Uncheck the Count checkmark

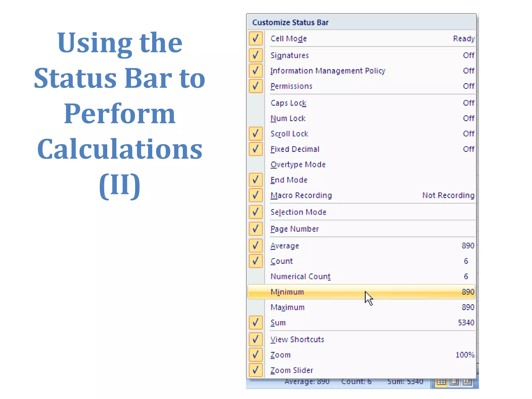tap(256, 261)
